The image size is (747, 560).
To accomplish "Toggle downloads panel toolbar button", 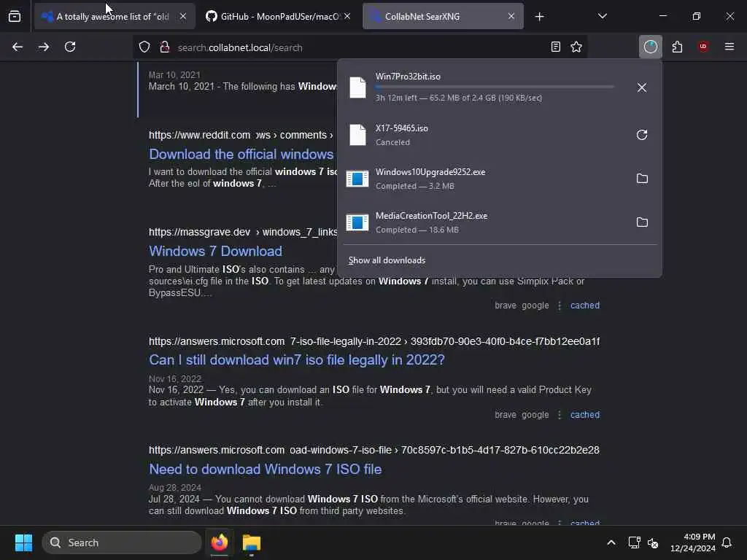I will [650, 47].
